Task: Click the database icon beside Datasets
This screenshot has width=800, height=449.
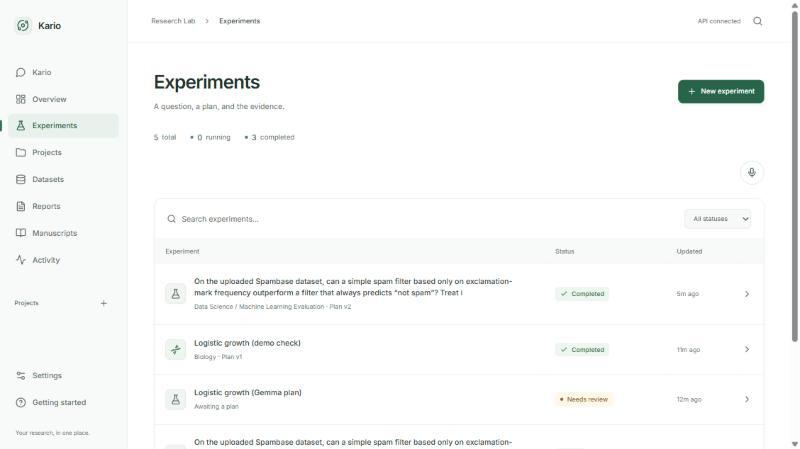Action: coord(20,180)
